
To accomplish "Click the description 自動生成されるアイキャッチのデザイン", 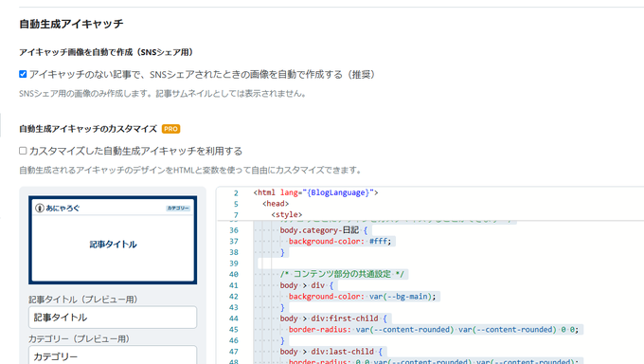I will (190, 171).
